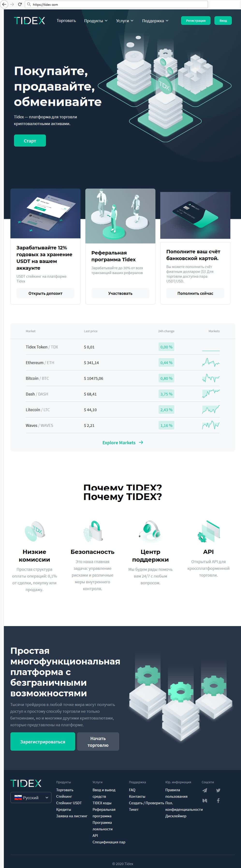Viewport: 241px width, 868px height.
Task: Click the Facebook icon in footer
Action: tap(218, 800)
